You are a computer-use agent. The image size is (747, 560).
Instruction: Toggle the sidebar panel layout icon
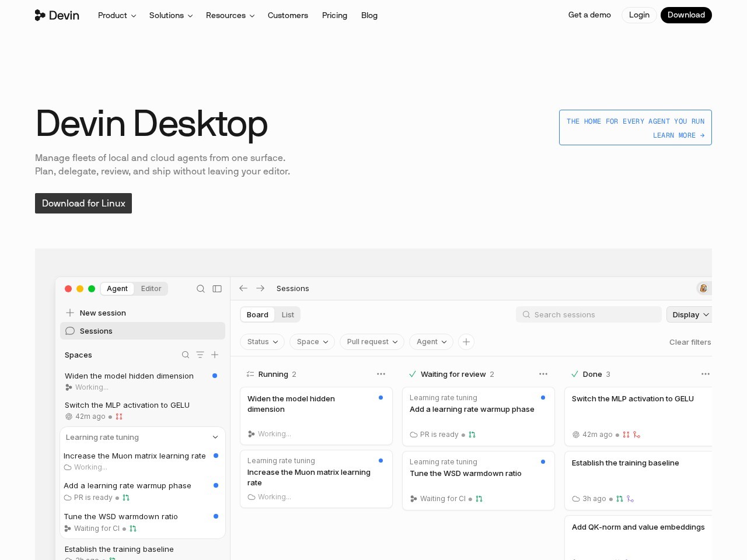coord(217,289)
